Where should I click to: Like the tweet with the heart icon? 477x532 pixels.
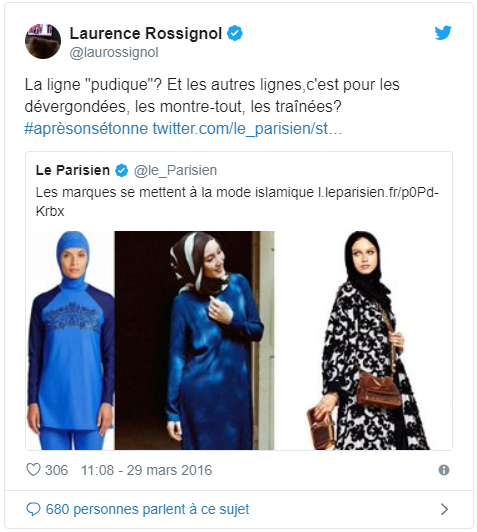pyautogui.click(x=33, y=470)
